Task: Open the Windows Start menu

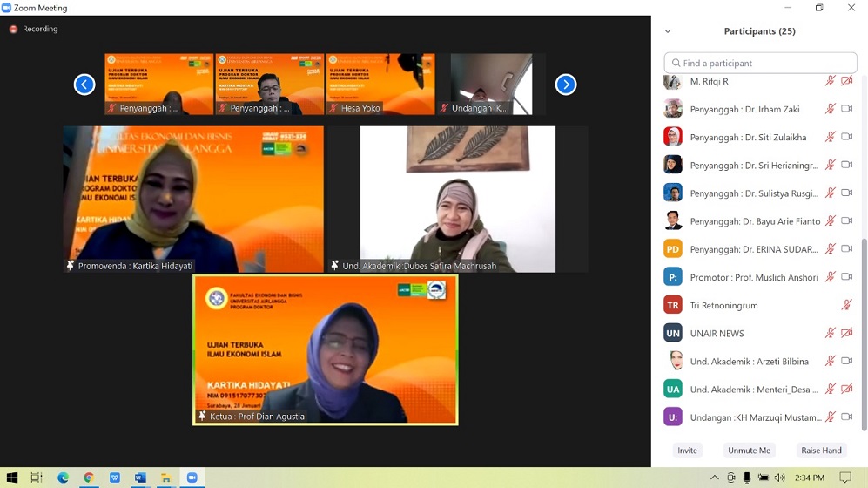Action: 11,478
